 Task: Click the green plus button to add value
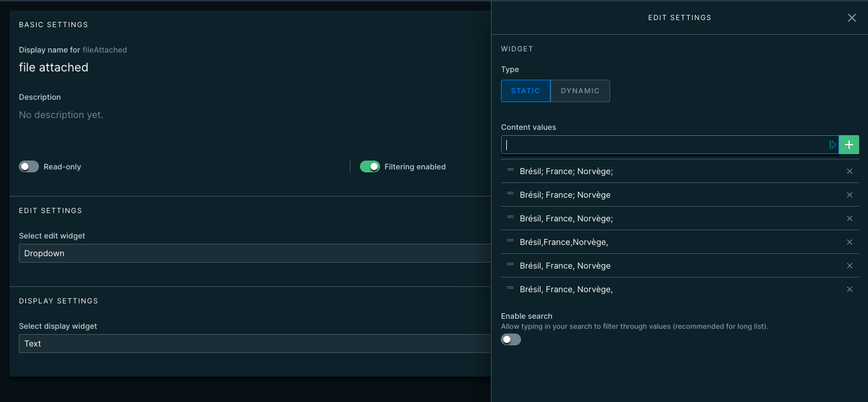pos(849,145)
